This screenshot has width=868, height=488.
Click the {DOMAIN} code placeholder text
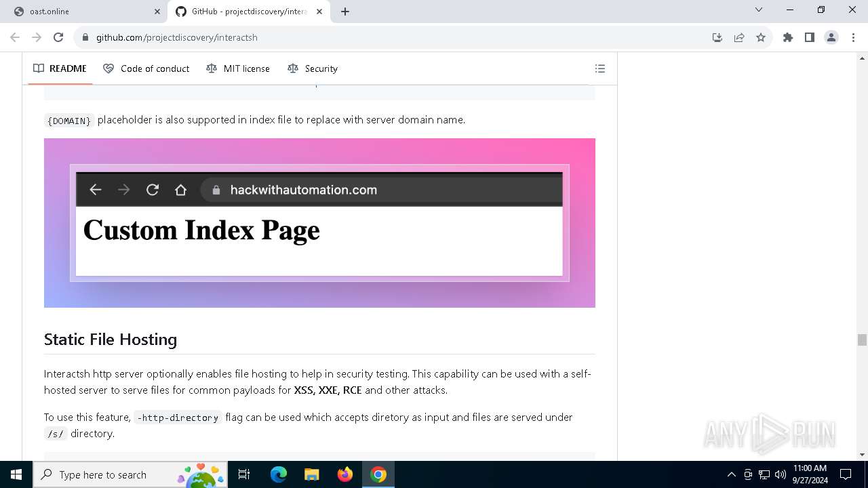tap(69, 121)
